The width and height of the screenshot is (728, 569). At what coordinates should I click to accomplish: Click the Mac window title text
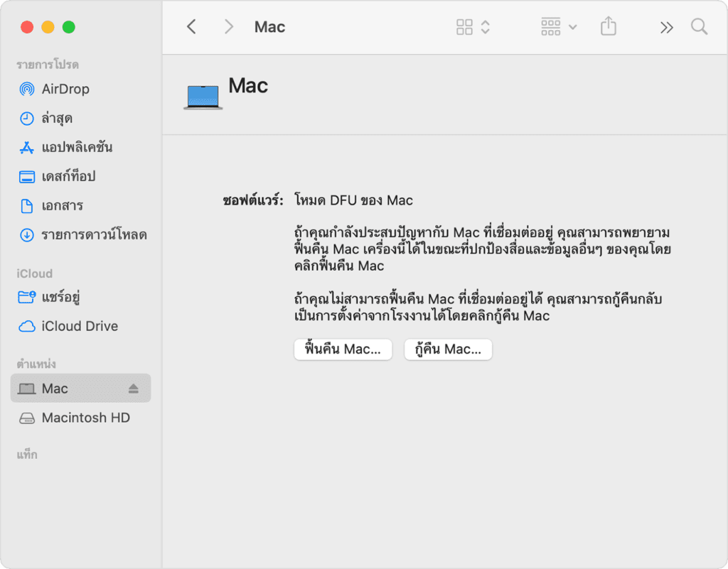point(269,27)
